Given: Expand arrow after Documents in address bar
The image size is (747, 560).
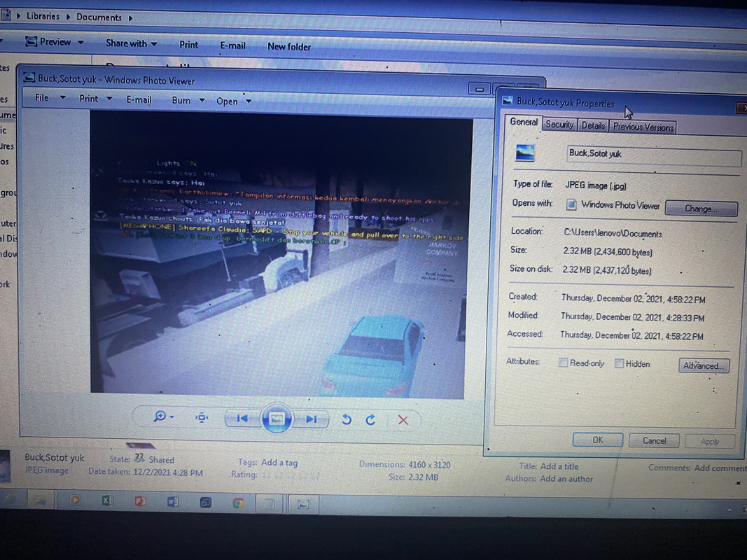Looking at the screenshot, I should tap(130, 18).
